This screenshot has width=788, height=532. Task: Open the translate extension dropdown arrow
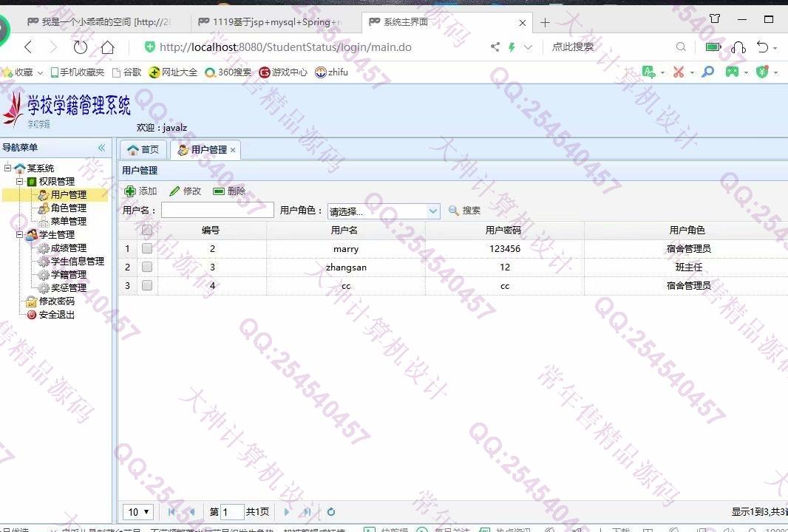tap(662, 73)
